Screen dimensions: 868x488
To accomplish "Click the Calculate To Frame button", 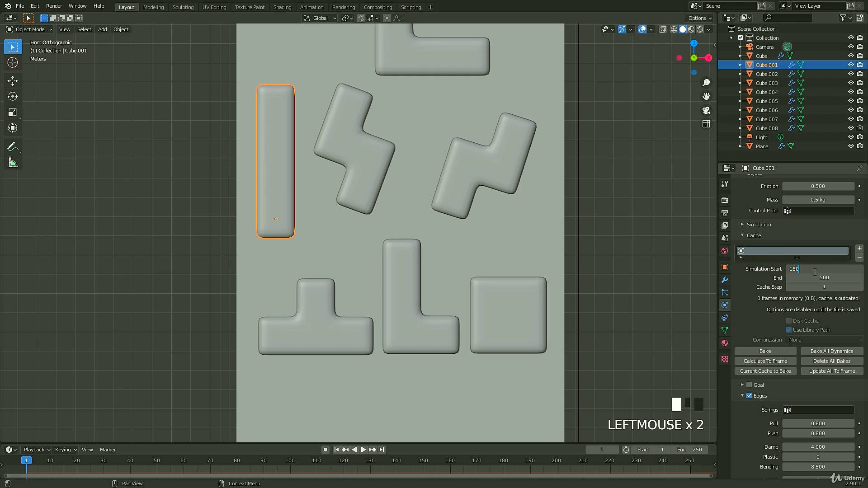I will [x=765, y=361].
